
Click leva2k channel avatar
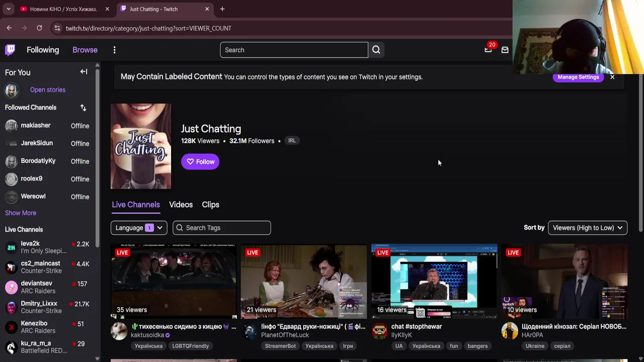(11, 247)
